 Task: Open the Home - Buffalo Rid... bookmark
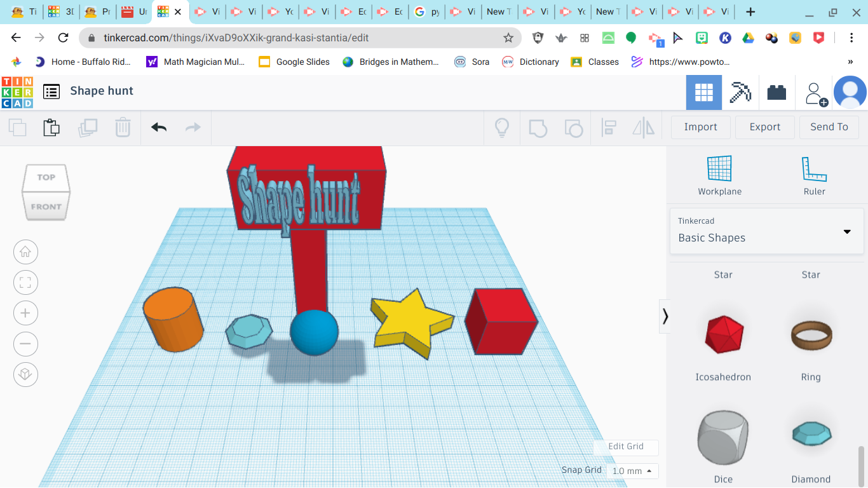[83, 62]
